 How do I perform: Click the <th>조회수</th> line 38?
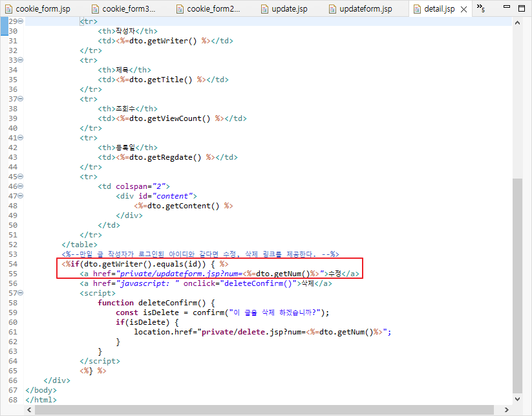(127, 109)
